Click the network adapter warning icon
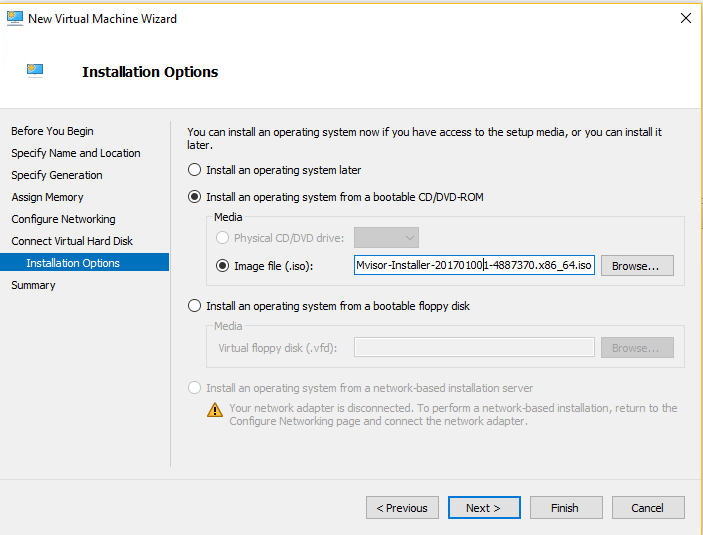This screenshot has height=535, width=703. pyautogui.click(x=215, y=410)
